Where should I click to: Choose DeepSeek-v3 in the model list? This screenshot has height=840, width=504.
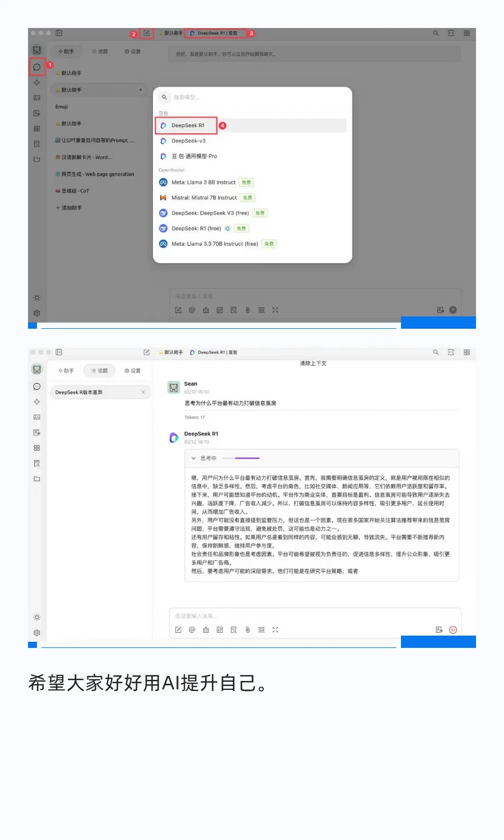(188, 141)
